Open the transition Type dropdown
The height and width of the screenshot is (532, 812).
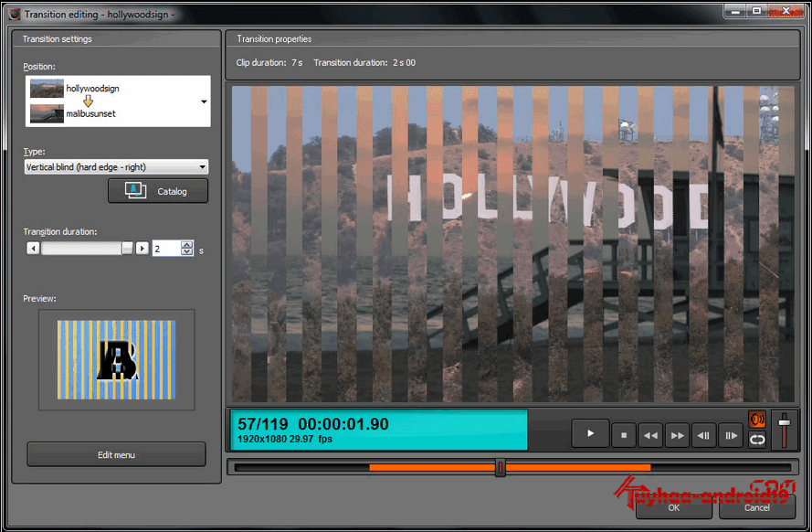(x=116, y=166)
